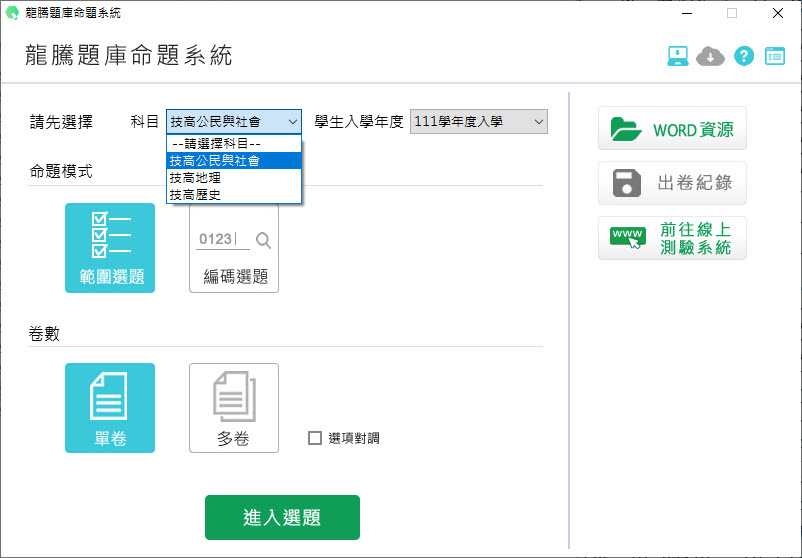Choose the --請選擇科目-- placeholder option
The height and width of the screenshot is (558, 802).
215,143
